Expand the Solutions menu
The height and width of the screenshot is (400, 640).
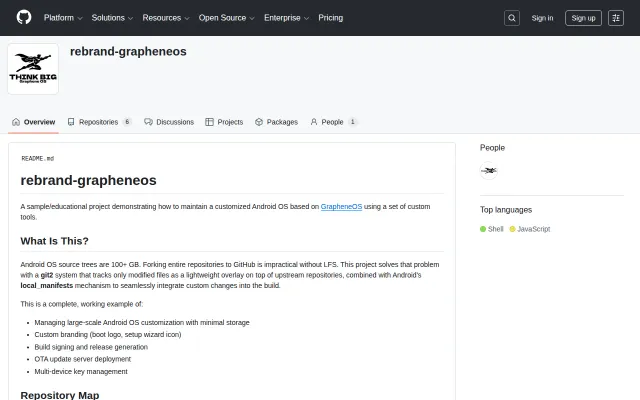[112, 18]
